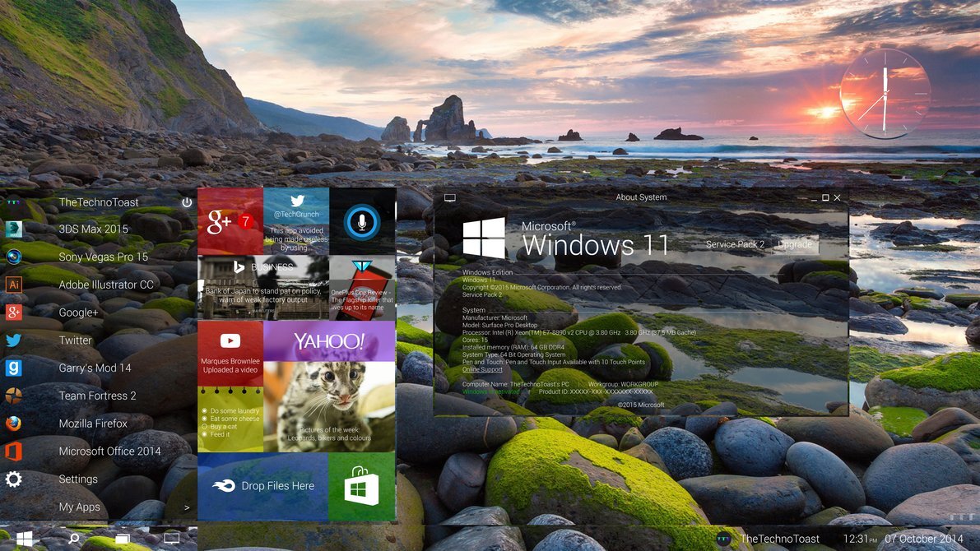Click Service Pack 2 label beside Upgrade
Viewport: 980px width, 551px height.
tap(735, 244)
